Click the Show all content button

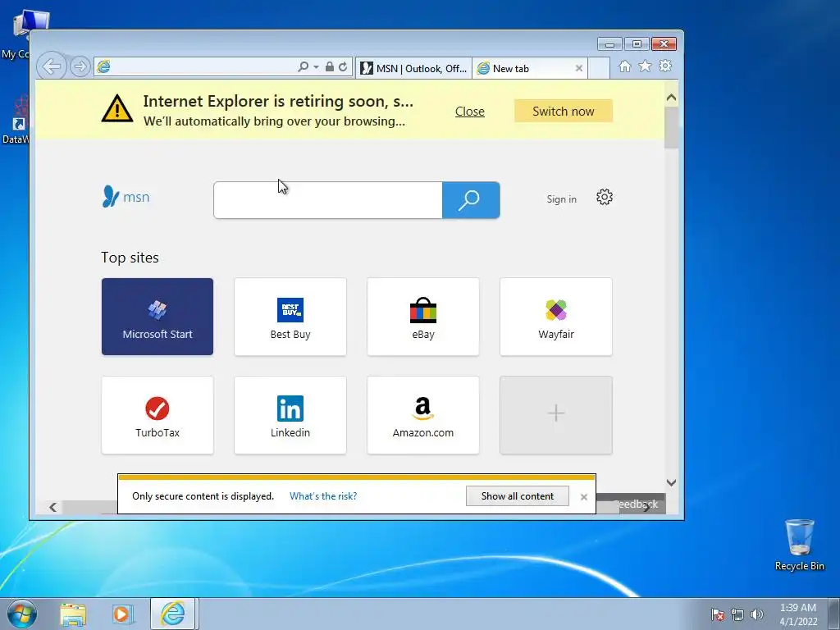(x=518, y=496)
